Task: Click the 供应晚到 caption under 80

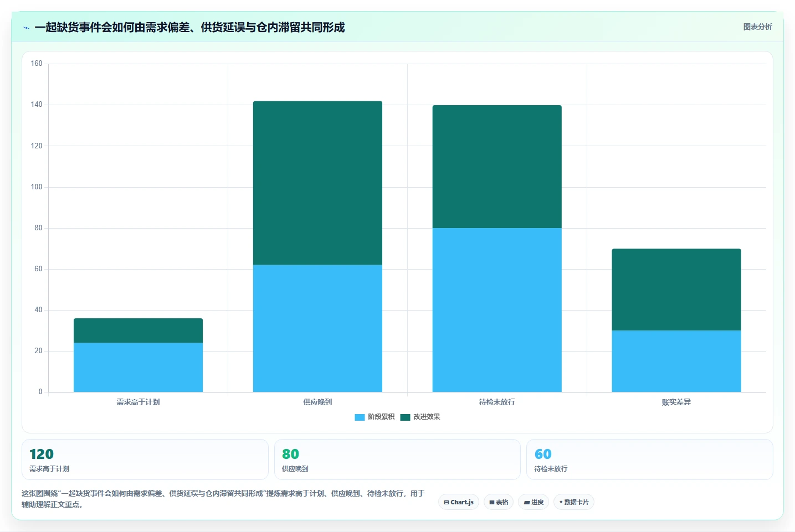Action: 295,468
